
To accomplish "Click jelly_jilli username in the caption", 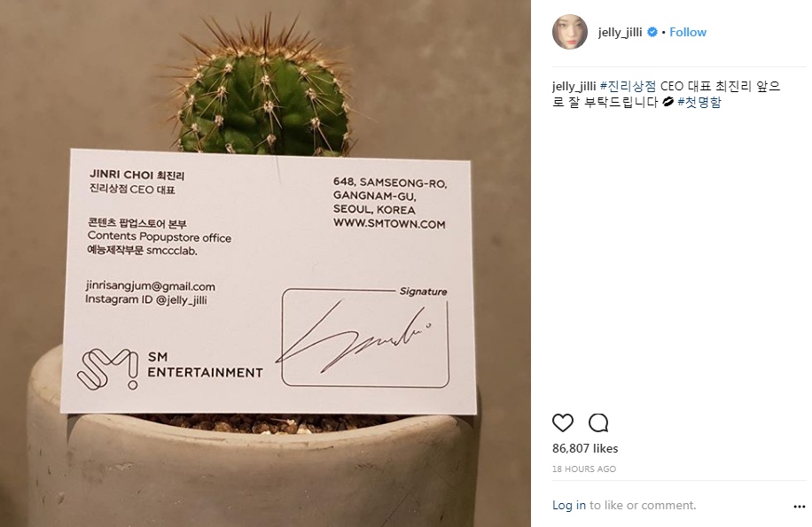I will 574,87.
